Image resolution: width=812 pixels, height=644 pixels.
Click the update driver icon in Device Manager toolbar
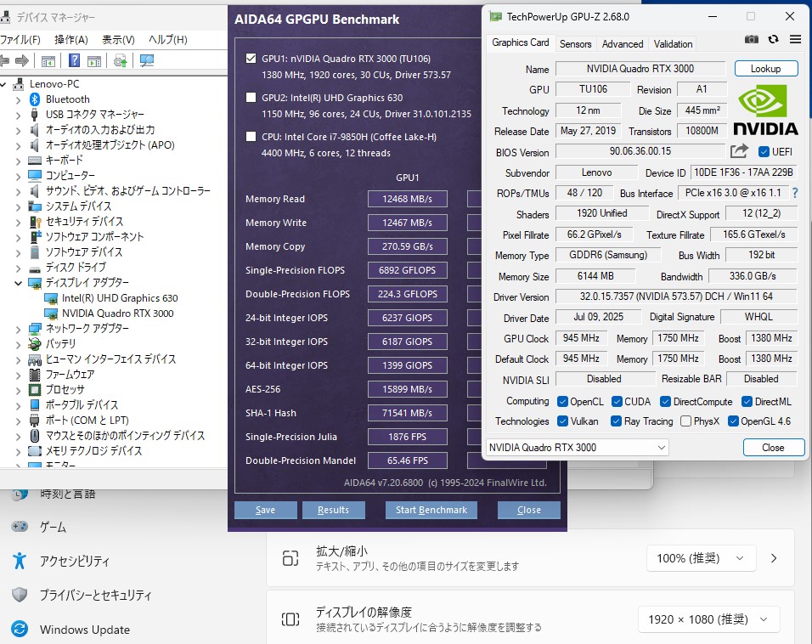click(120, 61)
